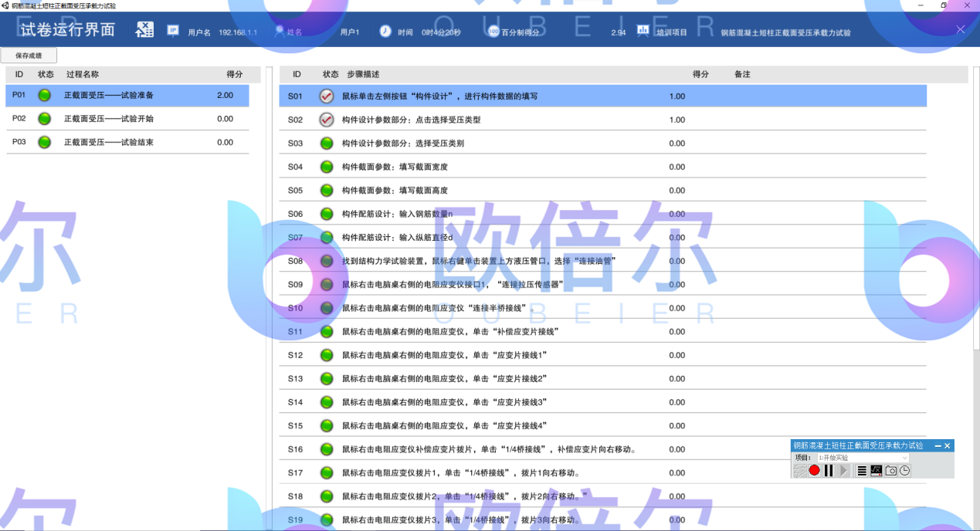Select process row 正截面受压——试验开始

[127, 119]
